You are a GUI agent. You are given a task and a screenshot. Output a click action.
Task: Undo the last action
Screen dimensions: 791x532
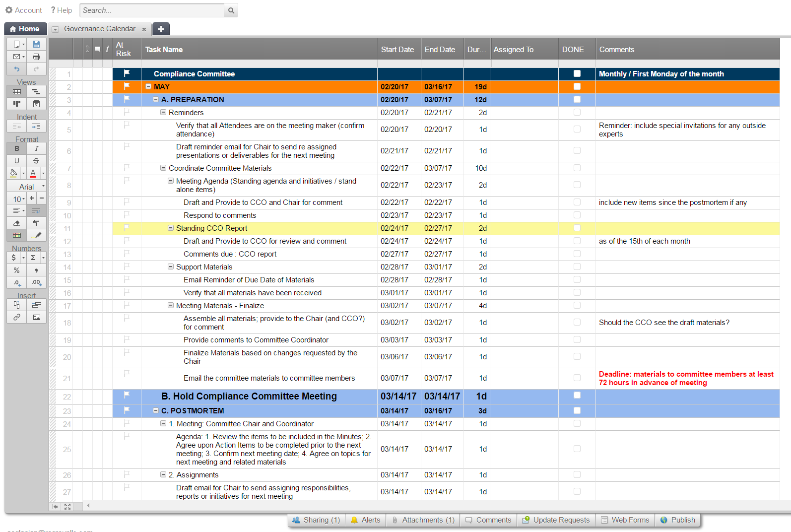tap(17, 69)
